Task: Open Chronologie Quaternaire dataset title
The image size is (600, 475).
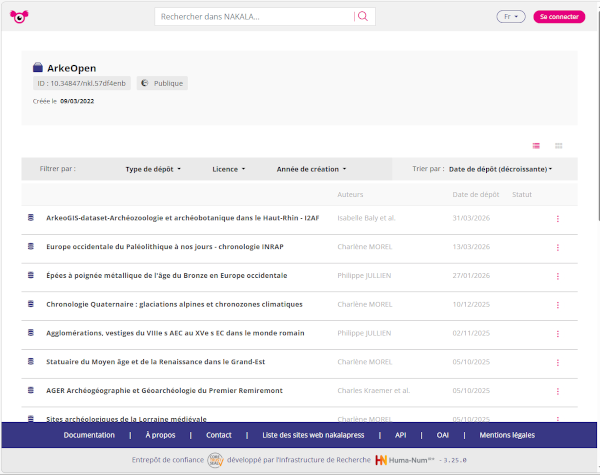Action: pos(174,304)
